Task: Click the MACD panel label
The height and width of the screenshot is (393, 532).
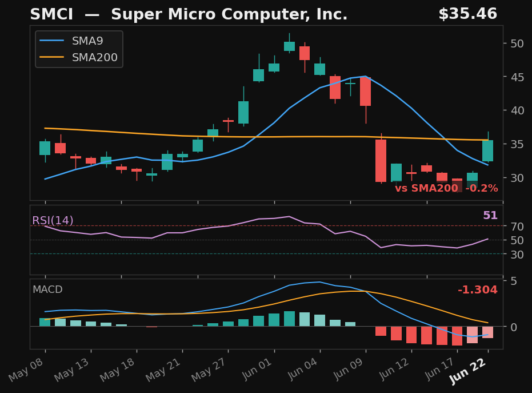Action: coord(47,289)
